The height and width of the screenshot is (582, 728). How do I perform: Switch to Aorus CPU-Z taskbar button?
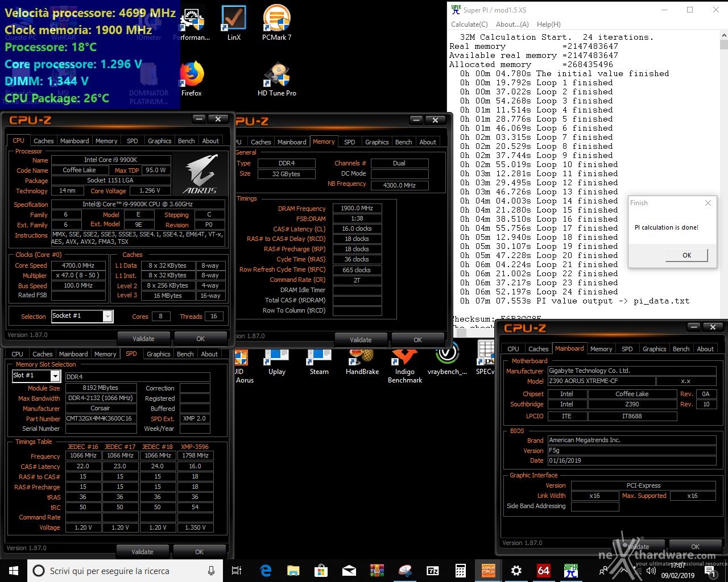[489, 570]
